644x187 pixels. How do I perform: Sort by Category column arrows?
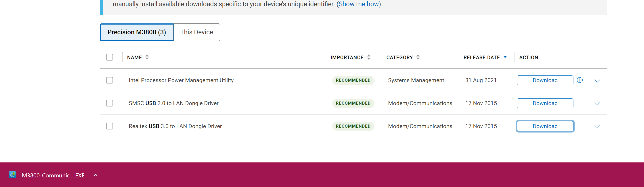pyautogui.click(x=418, y=57)
